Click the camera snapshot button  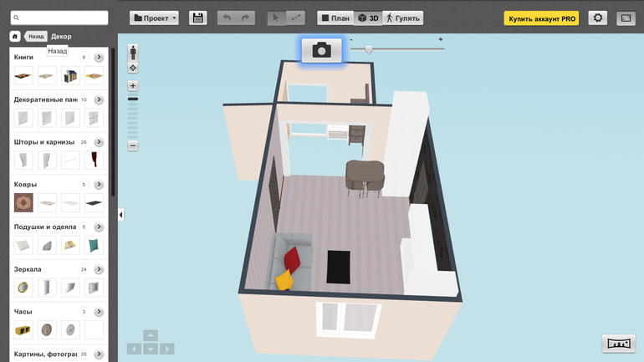tap(321, 51)
